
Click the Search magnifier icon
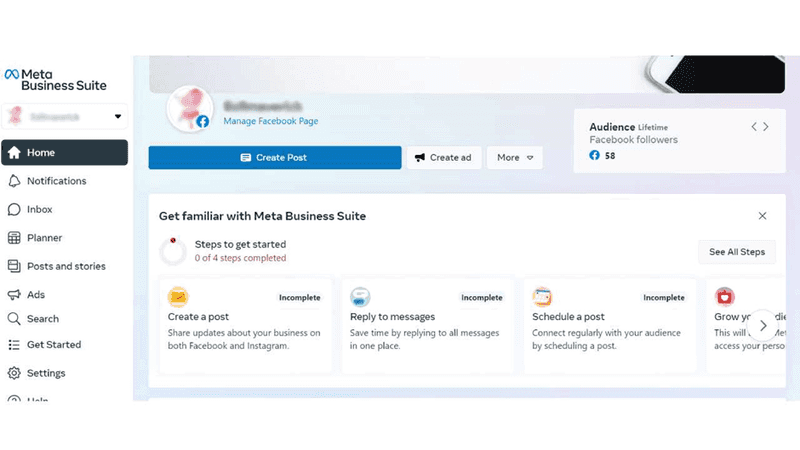14,319
